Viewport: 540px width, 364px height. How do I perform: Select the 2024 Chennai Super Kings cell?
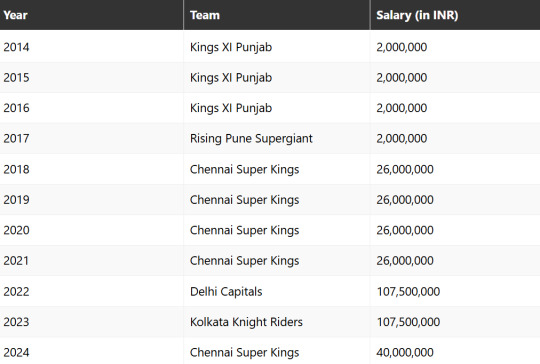tap(244, 353)
